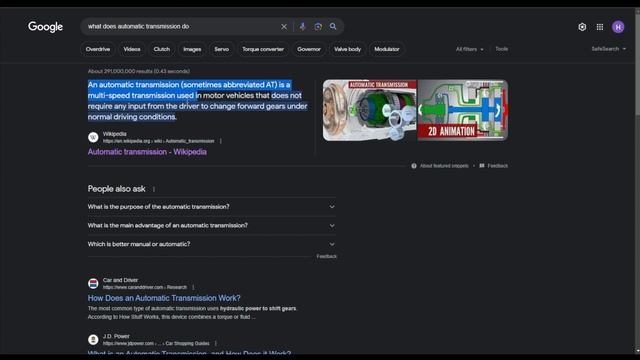Select the Servo filter chip

[x=222, y=49]
